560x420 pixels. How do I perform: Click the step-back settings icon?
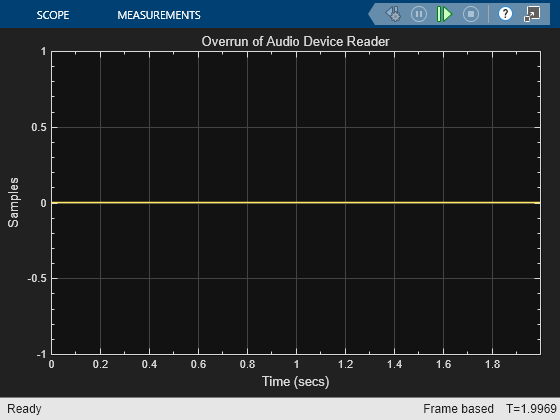point(393,14)
